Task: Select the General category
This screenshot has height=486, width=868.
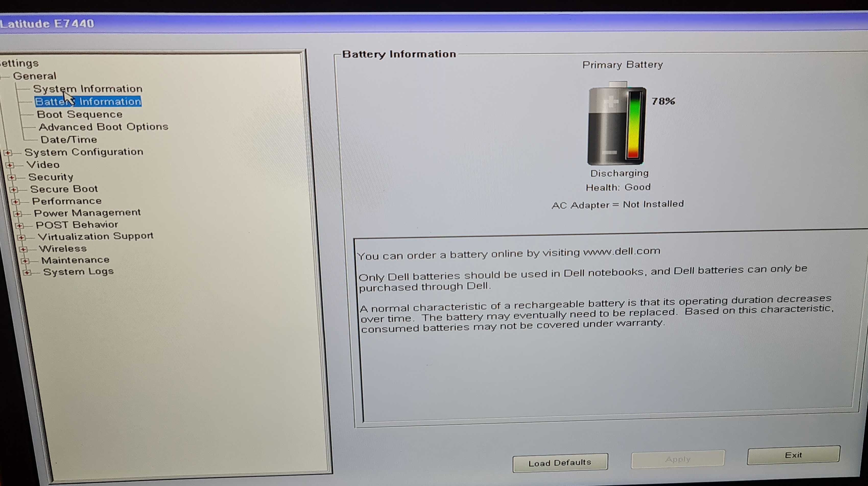Action: (34, 76)
